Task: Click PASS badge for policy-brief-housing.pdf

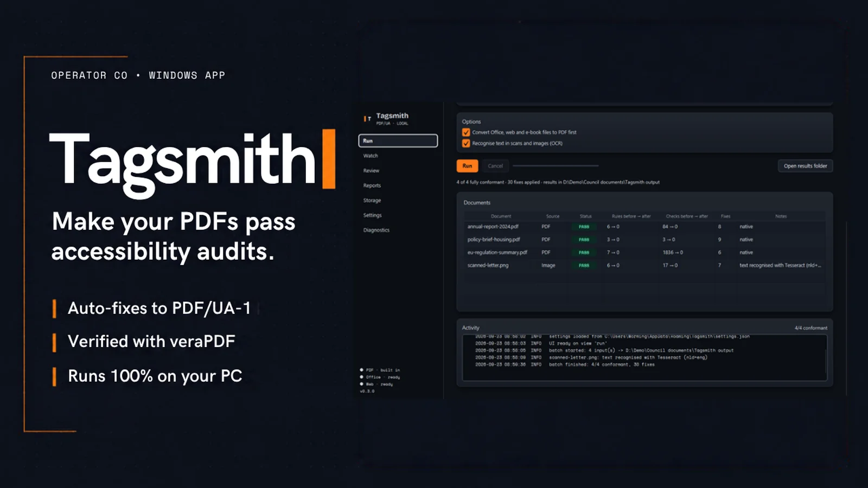Action: coord(584,240)
